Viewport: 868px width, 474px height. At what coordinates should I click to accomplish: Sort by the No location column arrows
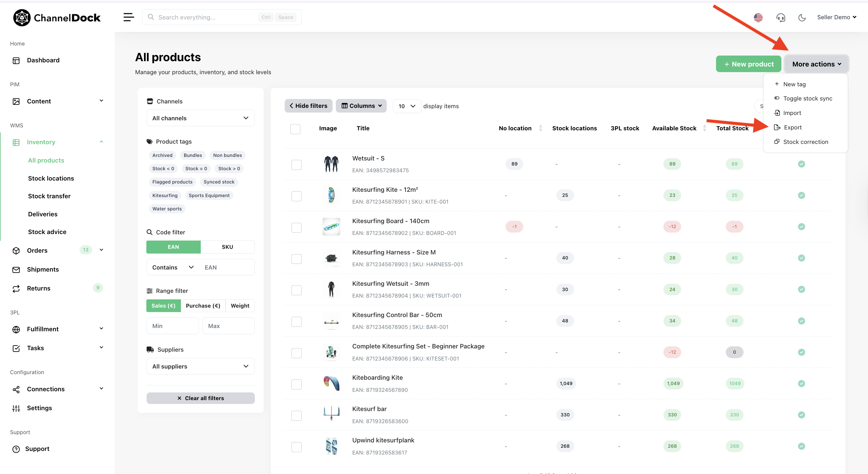(x=540, y=128)
